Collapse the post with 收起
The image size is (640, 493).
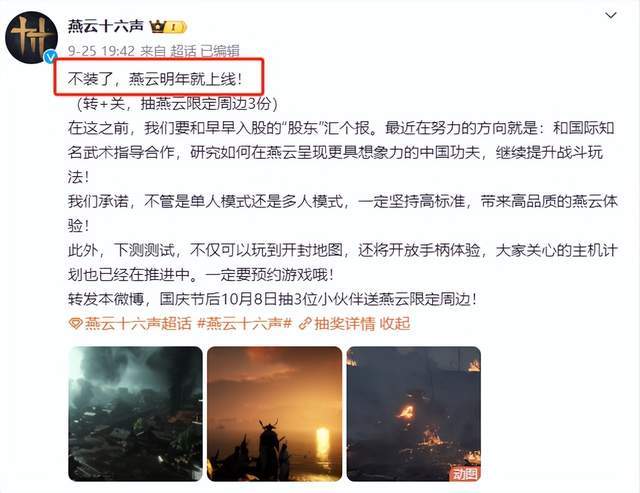[395, 324]
